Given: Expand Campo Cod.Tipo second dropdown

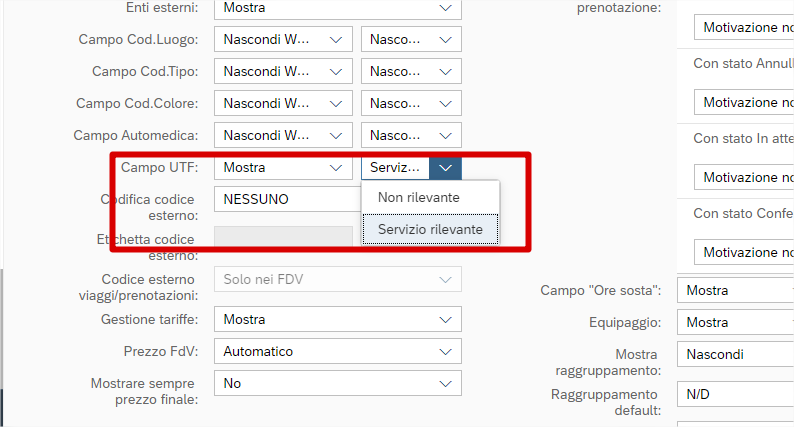Looking at the screenshot, I should (445, 72).
